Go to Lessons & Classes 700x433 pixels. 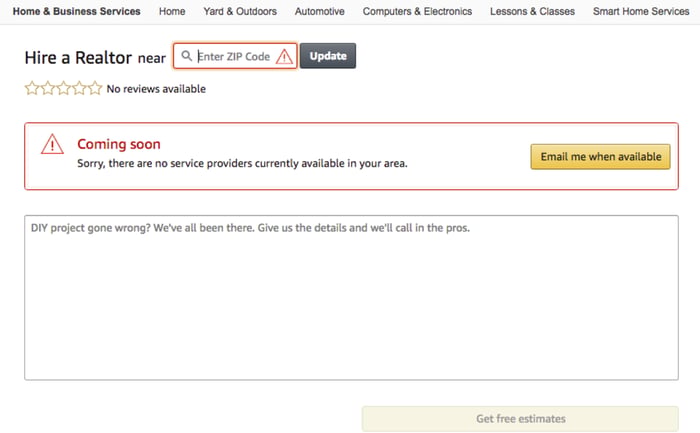click(x=533, y=11)
